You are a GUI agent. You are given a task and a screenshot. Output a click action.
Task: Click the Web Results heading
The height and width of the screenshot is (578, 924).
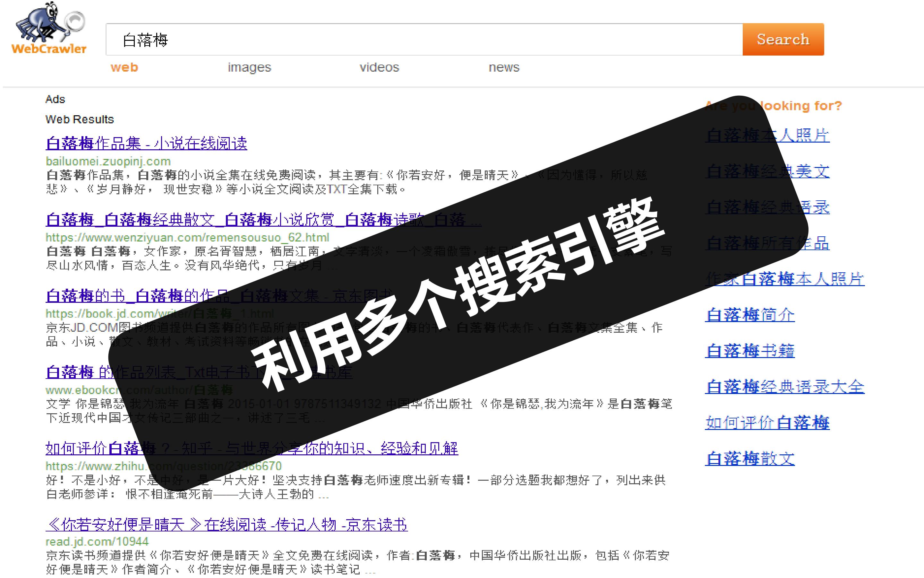(80, 119)
